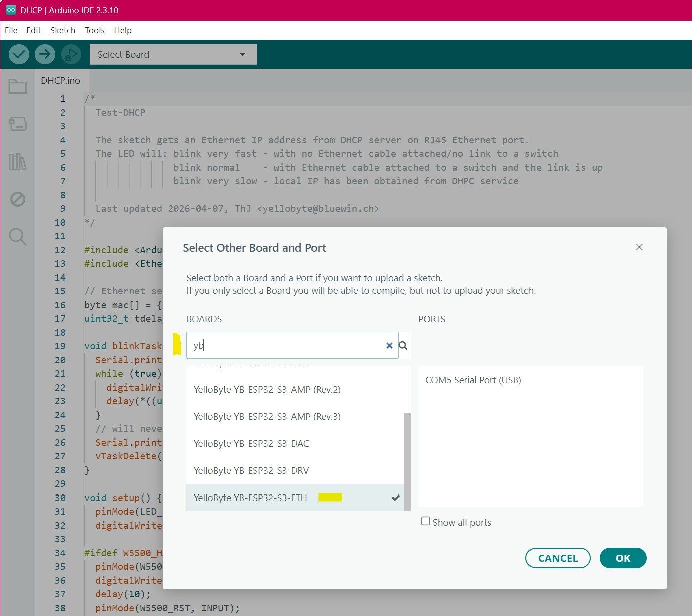The image size is (692, 616).
Task: Open the Library Manager sidebar icon
Action: pyautogui.click(x=17, y=162)
